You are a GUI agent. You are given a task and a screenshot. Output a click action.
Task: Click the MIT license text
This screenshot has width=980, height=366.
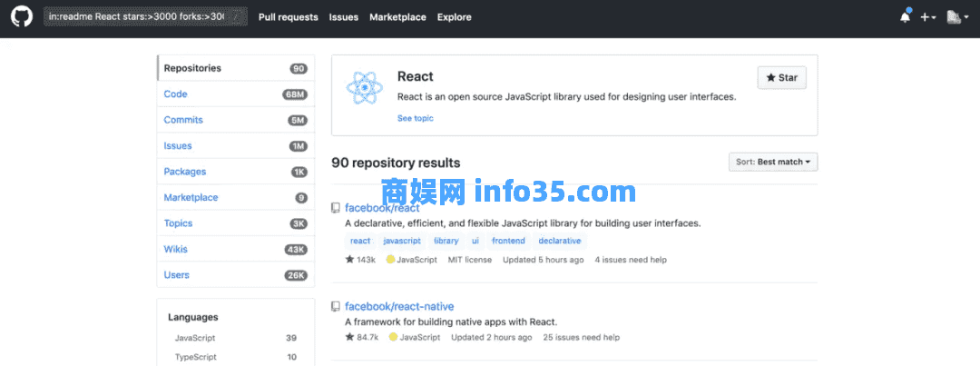[x=470, y=260]
